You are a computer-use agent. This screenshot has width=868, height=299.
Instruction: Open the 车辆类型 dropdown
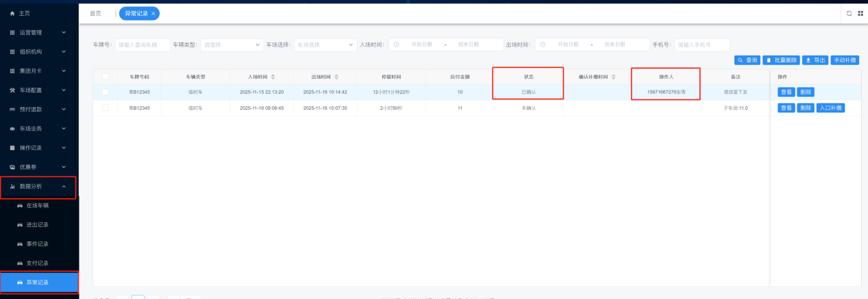(x=232, y=45)
